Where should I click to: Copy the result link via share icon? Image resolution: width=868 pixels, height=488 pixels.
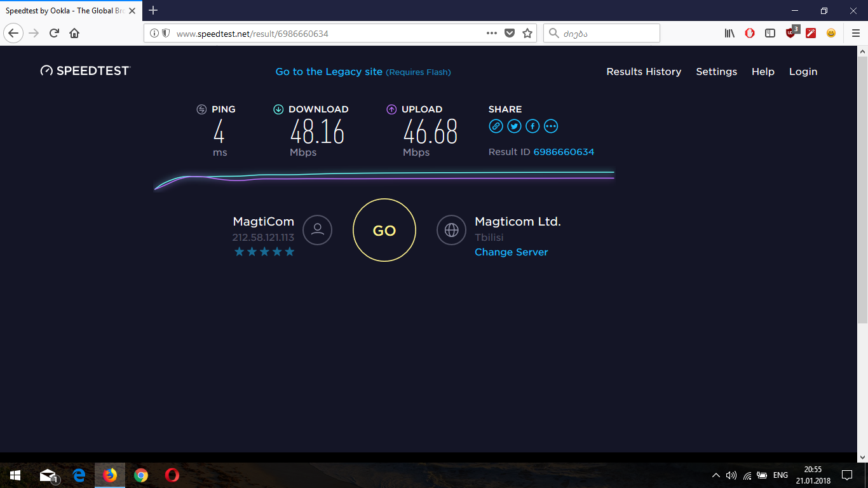pyautogui.click(x=496, y=126)
